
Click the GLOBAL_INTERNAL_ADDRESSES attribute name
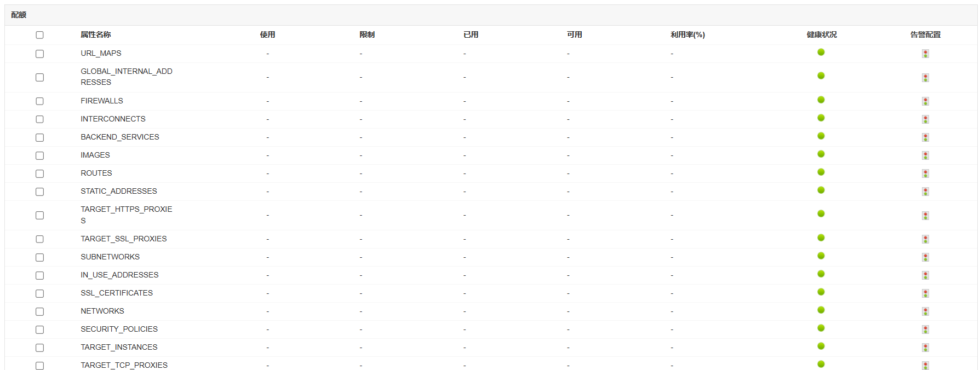pyautogui.click(x=126, y=77)
